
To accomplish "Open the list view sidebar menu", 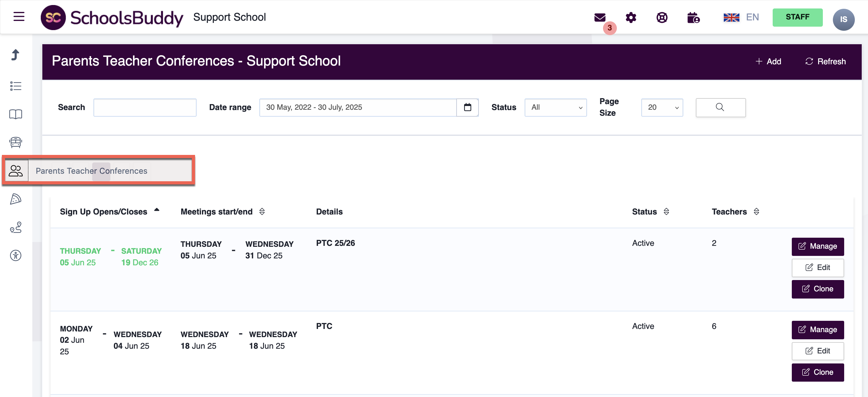I will point(15,86).
